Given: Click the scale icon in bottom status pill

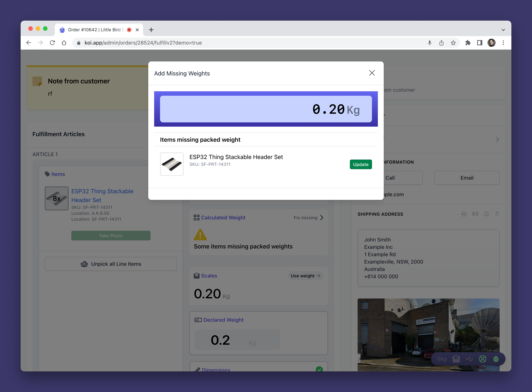Looking at the screenshot, I should pyautogui.click(x=456, y=359).
